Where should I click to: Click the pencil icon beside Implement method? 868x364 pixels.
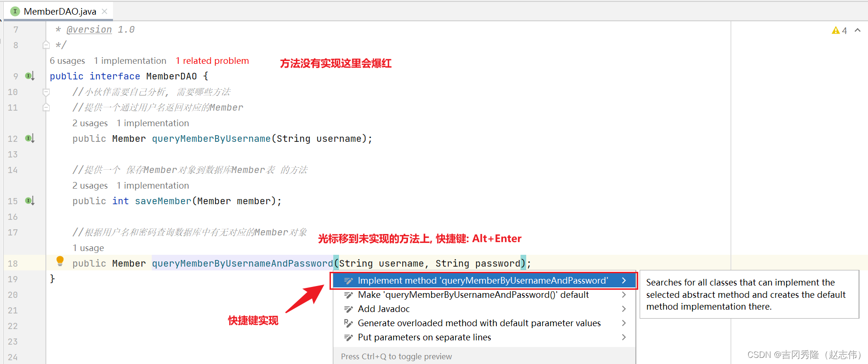pyautogui.click(x=348, y=281)
